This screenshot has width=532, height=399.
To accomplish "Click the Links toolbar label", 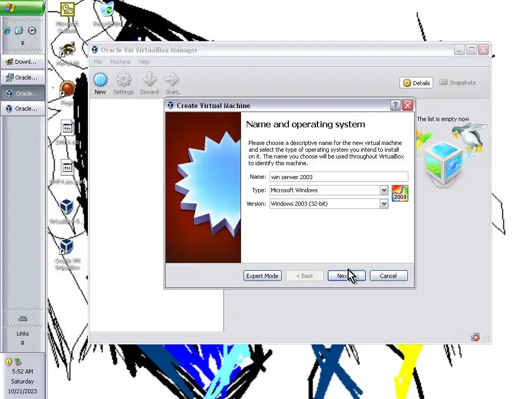I will (23, 334).
